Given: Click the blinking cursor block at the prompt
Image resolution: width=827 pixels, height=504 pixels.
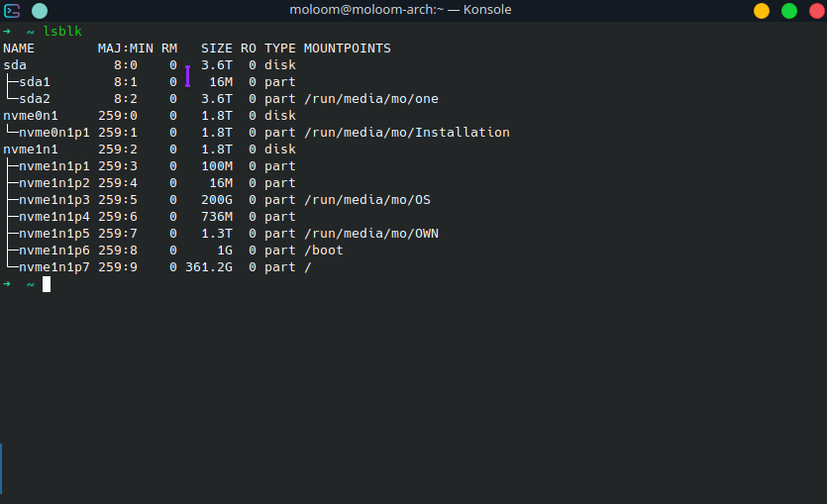Looking at the screenshot, I should (x=47, y=284).
